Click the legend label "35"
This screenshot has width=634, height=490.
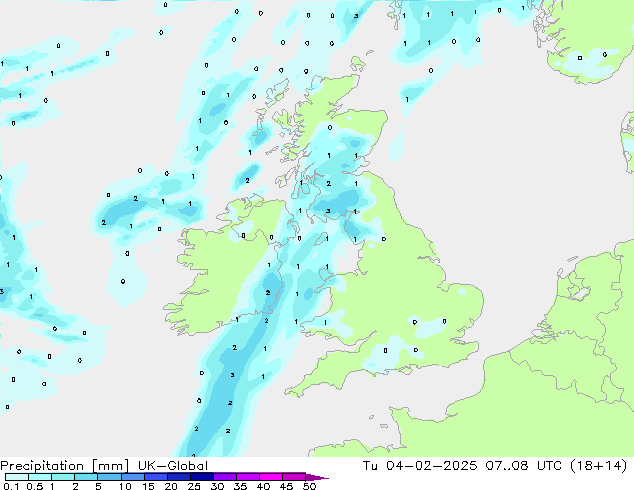[x=240, y=486]
